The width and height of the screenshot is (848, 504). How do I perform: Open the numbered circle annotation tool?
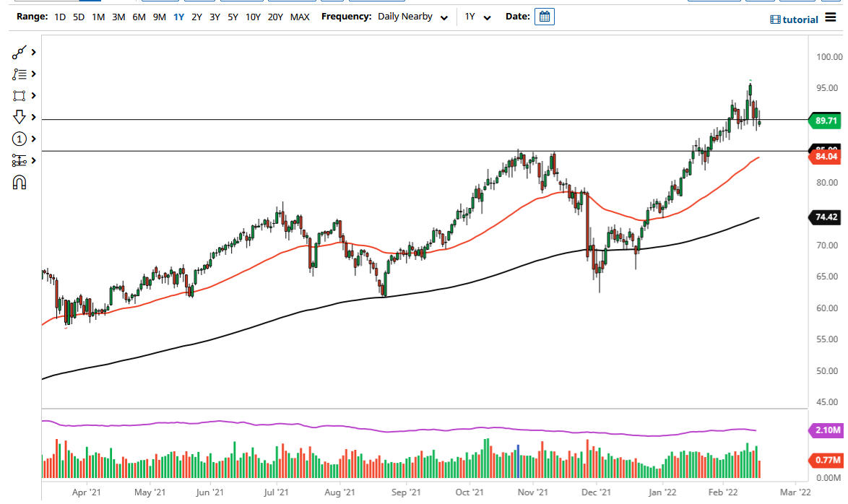pyautogui.click(x=20, y=139)
